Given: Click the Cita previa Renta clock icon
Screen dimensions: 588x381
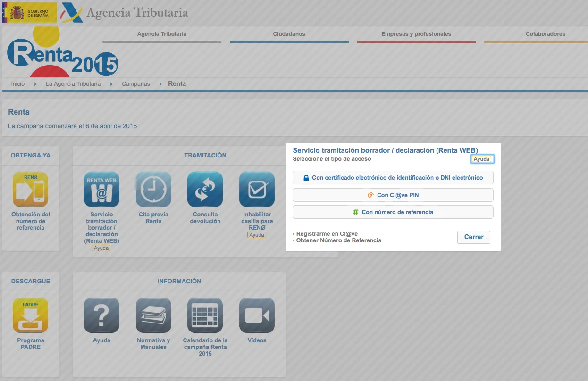Looking at the screenshot, I should coord(153,189).
